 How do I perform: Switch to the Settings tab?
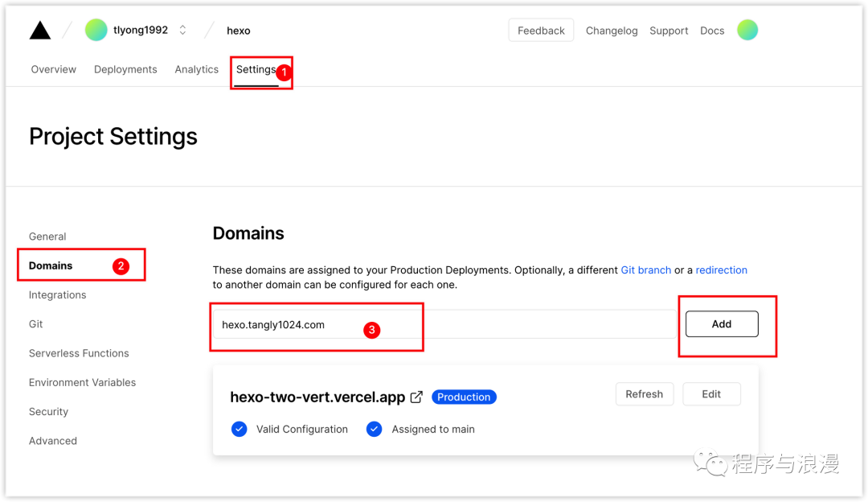point(256,69)
